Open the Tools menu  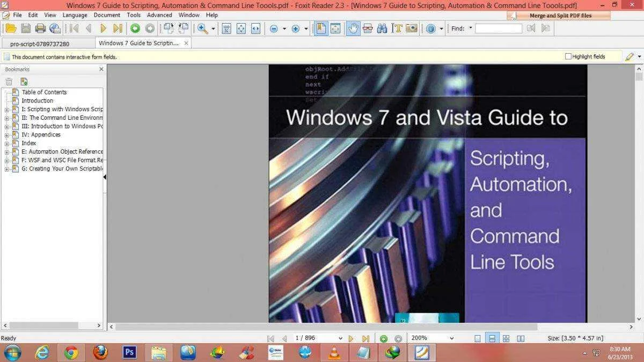point(134,15)
